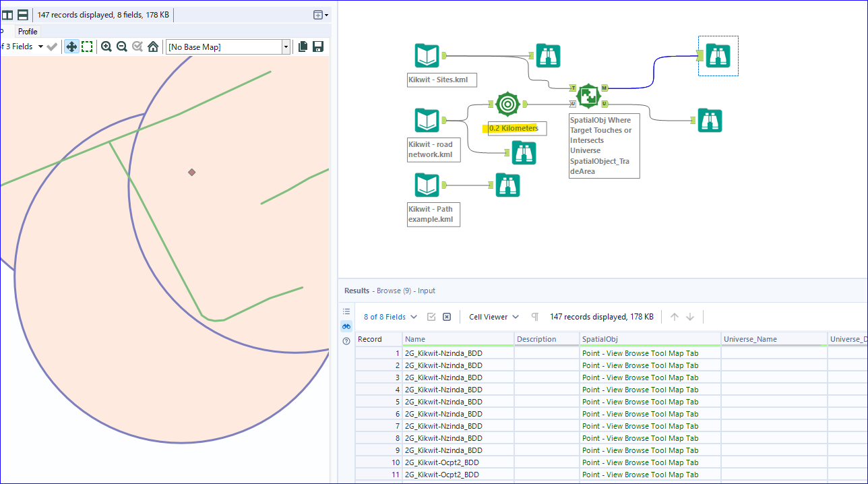
Task: Select the Spatial Match tool on the canvas
Action: tap(588, 96)
